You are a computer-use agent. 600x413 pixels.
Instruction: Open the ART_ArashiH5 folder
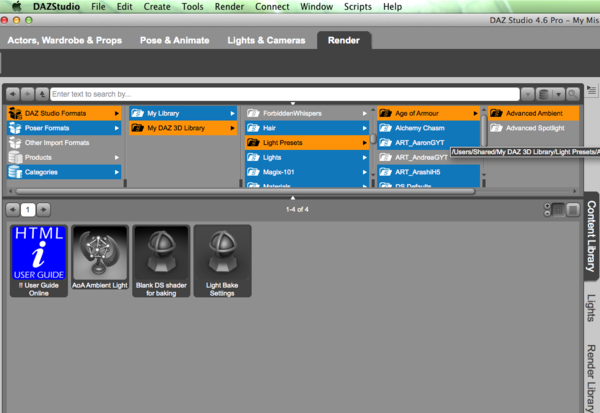[x=429, y=172]
